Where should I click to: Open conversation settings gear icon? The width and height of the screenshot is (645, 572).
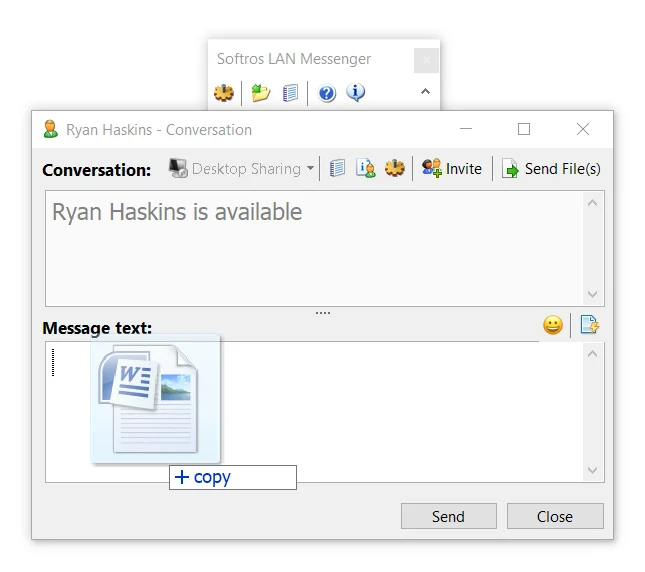(x=394, y=168)
